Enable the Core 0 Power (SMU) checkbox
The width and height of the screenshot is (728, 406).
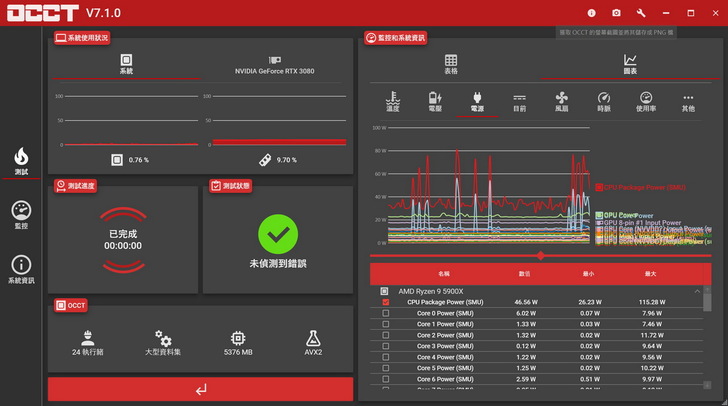coord(385,313)
